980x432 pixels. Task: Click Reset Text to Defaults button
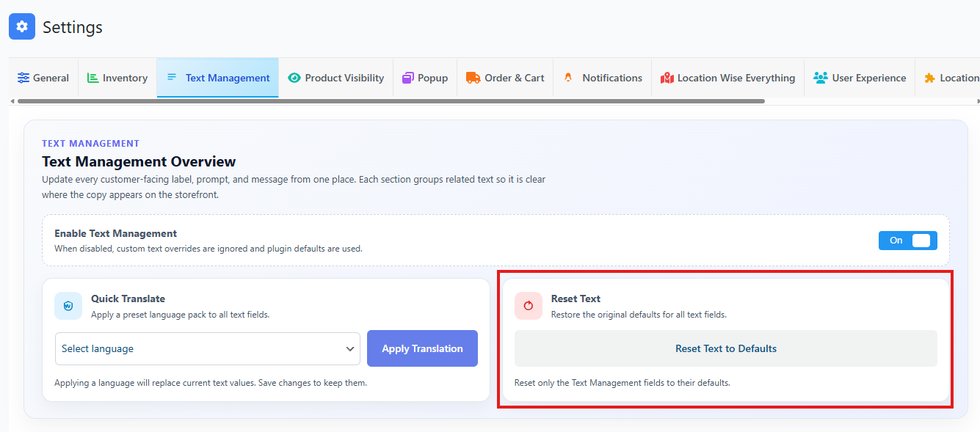click(726, 348)
